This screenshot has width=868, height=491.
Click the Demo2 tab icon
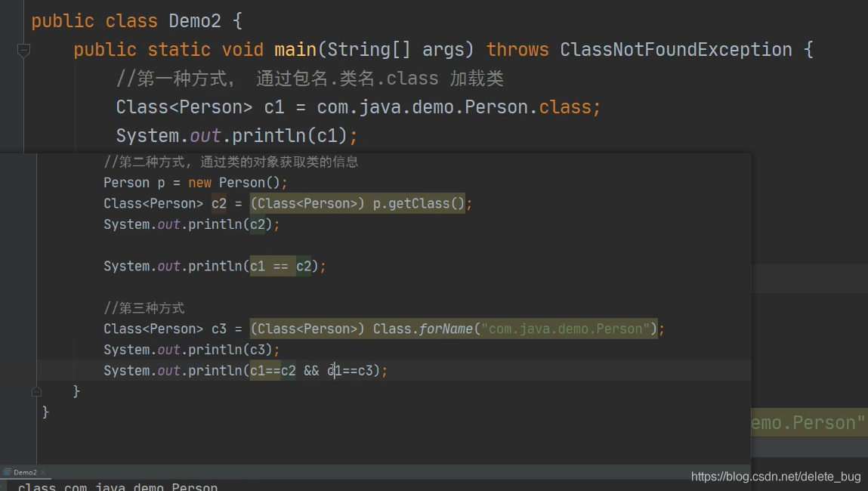point(7,472)
